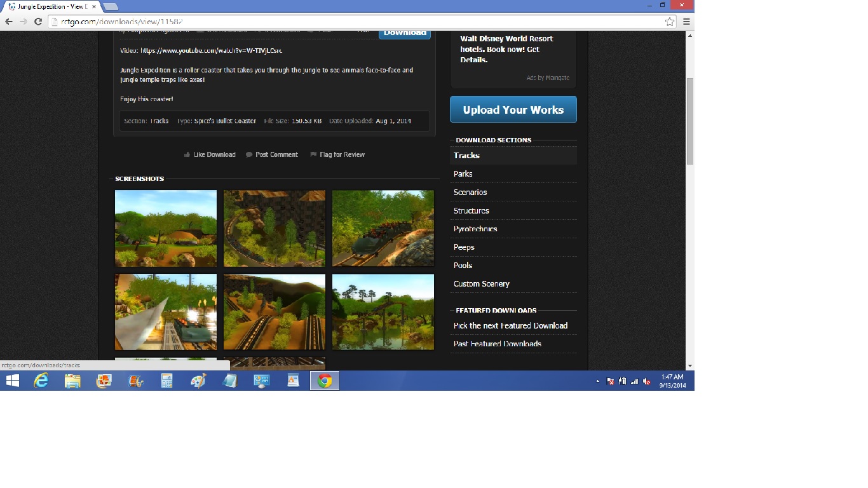Open File Explorer from the taskbar
This screenshot has height=488, width=868.
click(72, 381)
